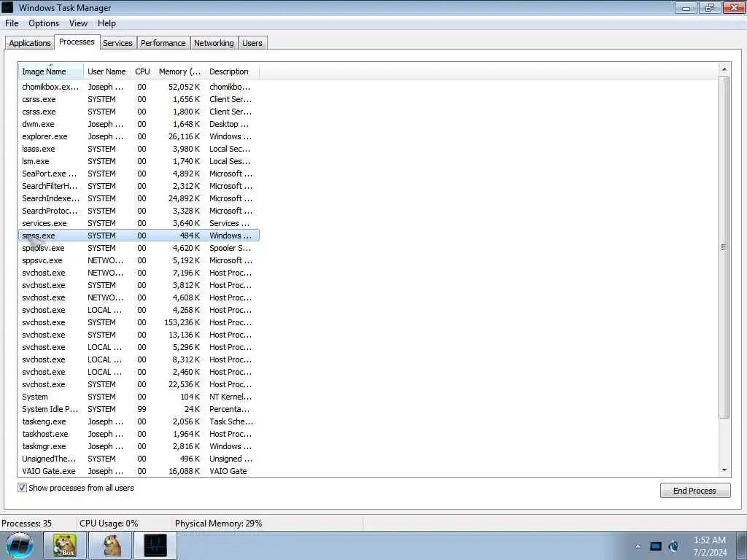Click the Task Manager title bar icon
Viewport: 747px width, 560px height.
pos(7,7)
